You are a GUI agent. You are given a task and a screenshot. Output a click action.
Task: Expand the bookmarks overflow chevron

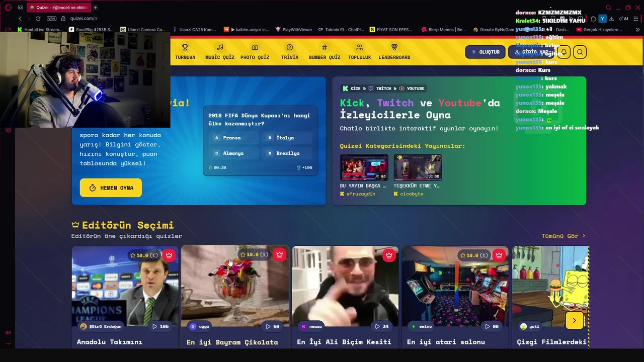(x=637, y=30)
